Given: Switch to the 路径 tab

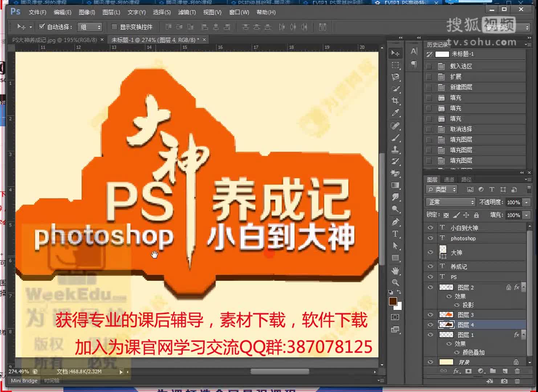Looking at the screenshot, I should [x=466, y=179].
